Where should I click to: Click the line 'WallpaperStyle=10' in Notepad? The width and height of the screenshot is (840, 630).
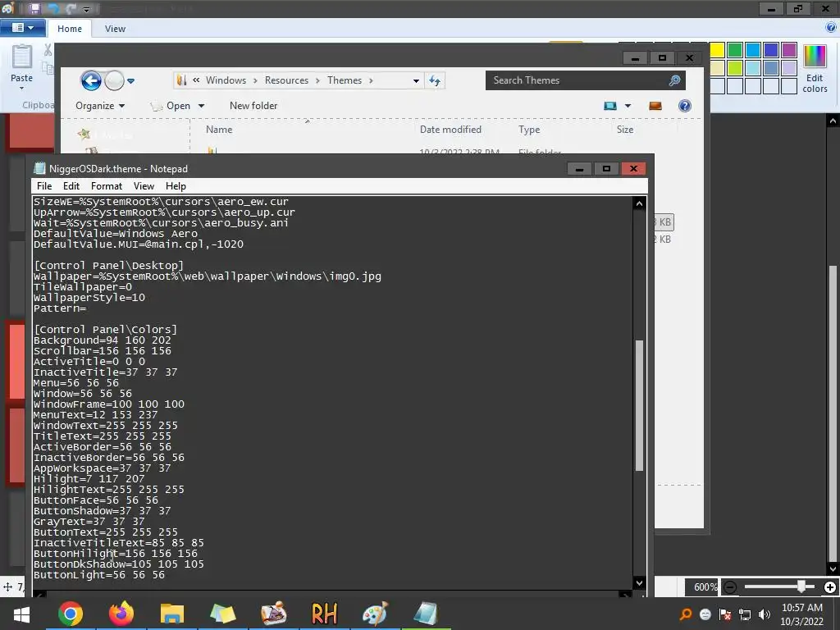tap(89, 297)
